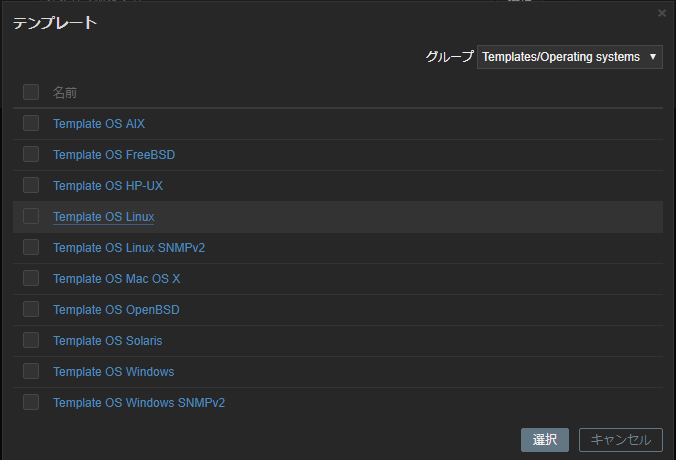Check the Template OS Windows checkbox
The width and height of the screenshot is (676, 460).
coord(31,371)
